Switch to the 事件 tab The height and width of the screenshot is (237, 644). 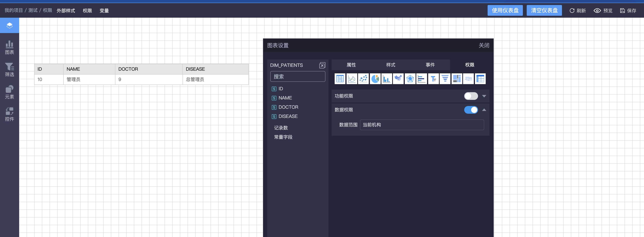click(x=430, y=65)
